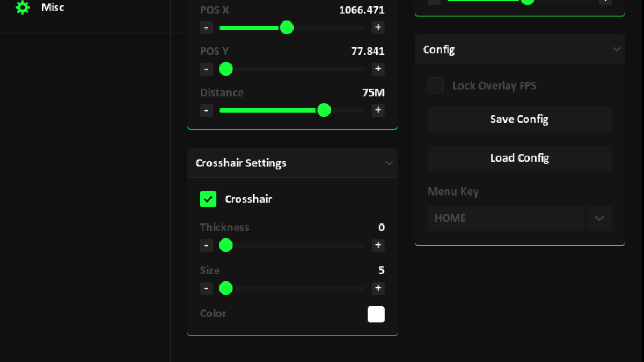The image size is (644, 362).
Task: Decrease crosshair Thickness with minus button
Action: (207, 245)
